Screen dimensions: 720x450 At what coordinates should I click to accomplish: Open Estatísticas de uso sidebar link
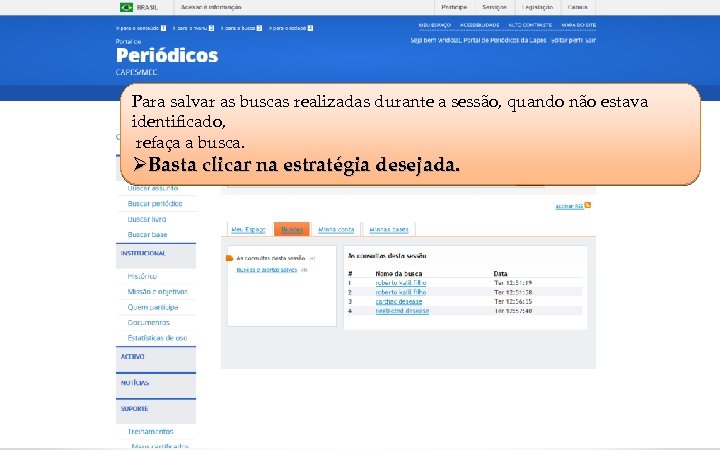tap(157, 338)
